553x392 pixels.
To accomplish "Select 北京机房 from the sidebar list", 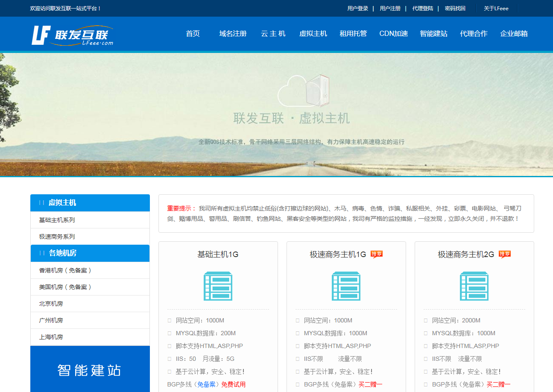I will (x=51, y=304).
